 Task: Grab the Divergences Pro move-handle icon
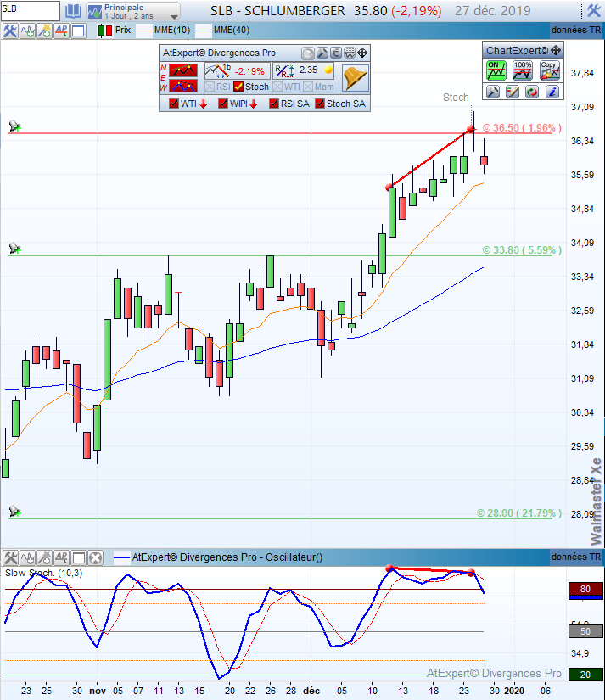click(362, 53)
